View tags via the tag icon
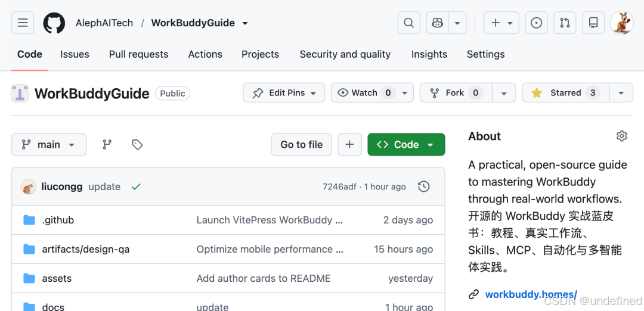Viewport: 644px width, 311px height. click(137, 144)
